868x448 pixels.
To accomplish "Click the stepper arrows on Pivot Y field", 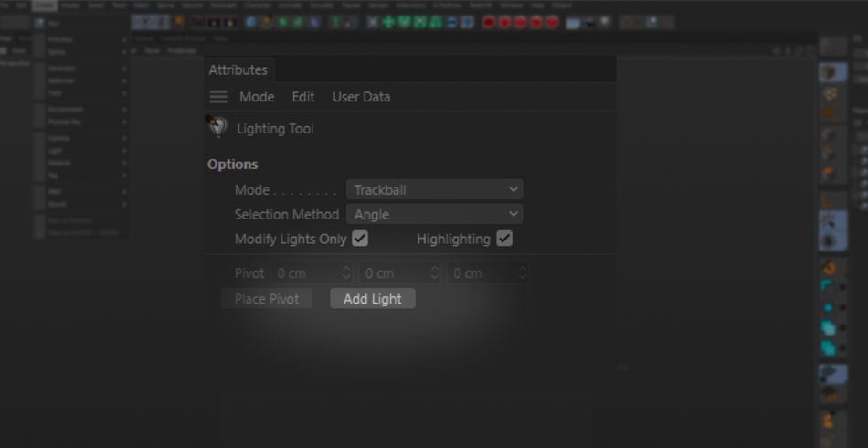I will pyautogui.click(x=435, y=273).
